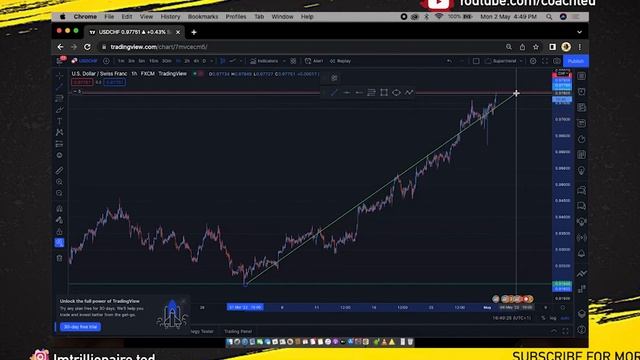This screenshot has height=360, width=640.
Task: Open the notifications bell on right sidebar
Action: (582, 253)
